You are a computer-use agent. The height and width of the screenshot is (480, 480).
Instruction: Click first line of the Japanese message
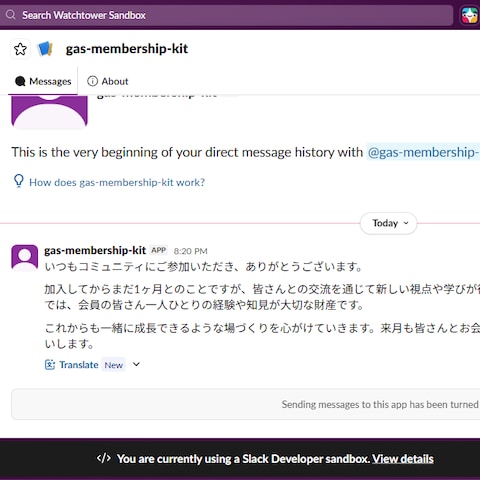pos(204,267)
